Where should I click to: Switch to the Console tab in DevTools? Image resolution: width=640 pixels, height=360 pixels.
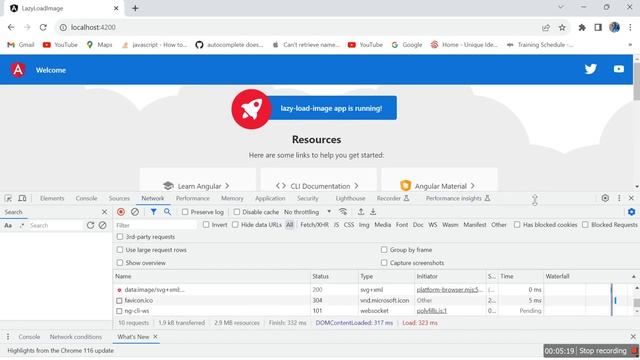pyautogui.click(x=87, y=198)
